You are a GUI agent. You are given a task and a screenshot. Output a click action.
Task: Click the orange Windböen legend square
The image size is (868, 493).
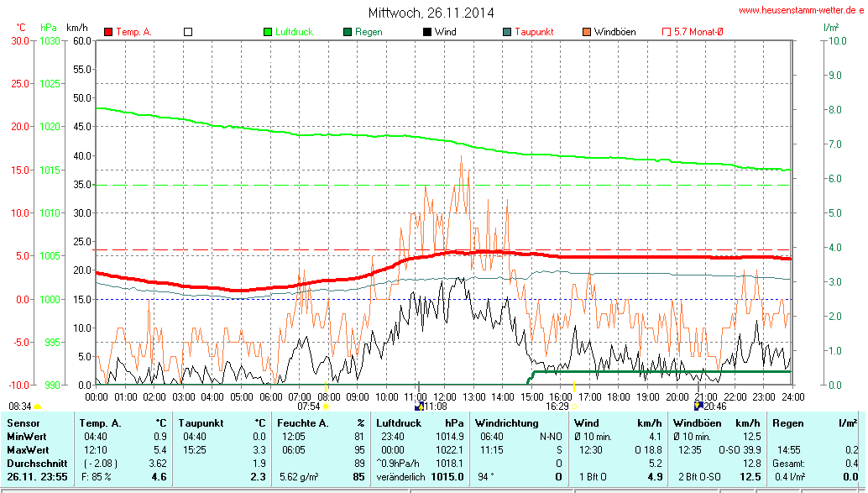click(x=587, y=32)
